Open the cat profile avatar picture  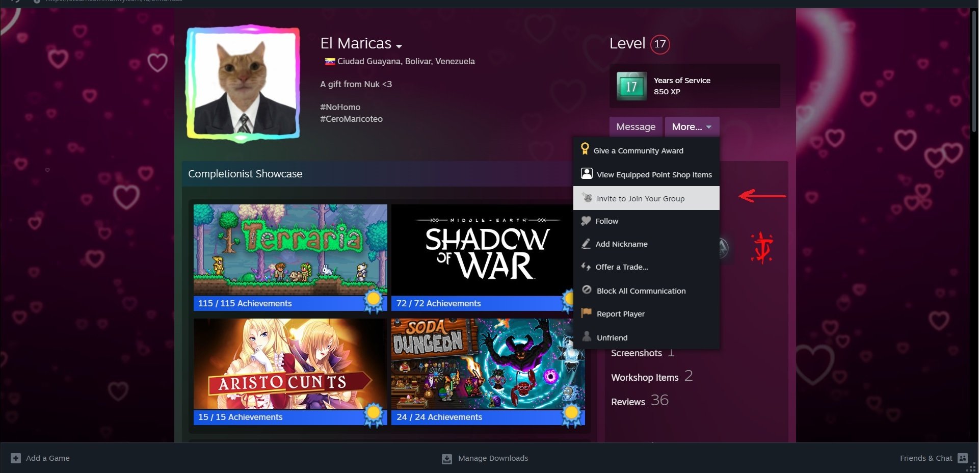[x=245, y=83]
